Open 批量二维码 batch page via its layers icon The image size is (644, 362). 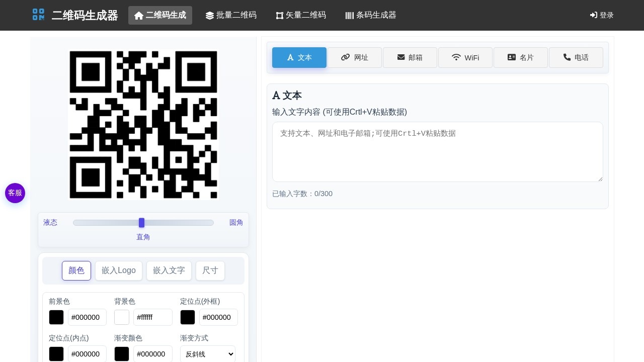coord(210,16)
